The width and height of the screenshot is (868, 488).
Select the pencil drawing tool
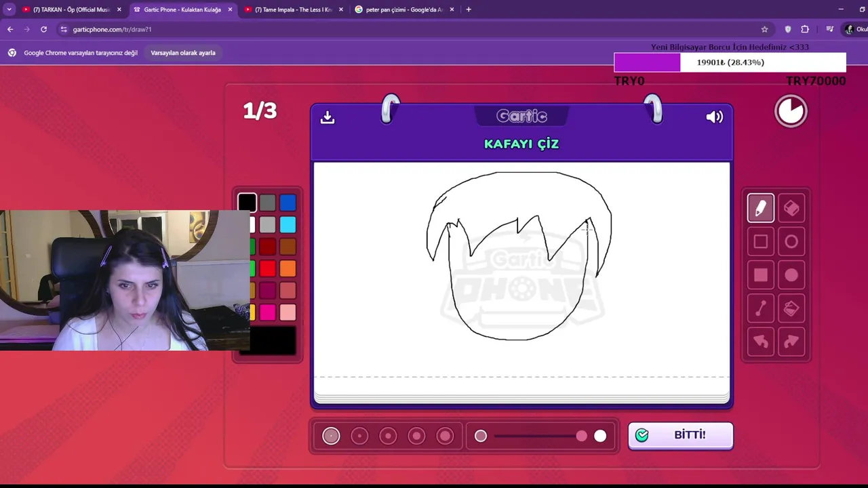pyautogui.click(x=760, y=208)
